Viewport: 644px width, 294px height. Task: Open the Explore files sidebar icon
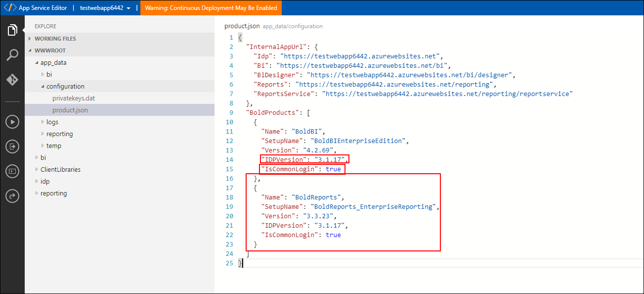[x=12, y=31]
